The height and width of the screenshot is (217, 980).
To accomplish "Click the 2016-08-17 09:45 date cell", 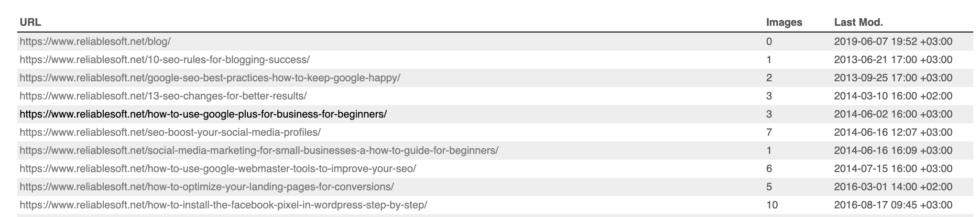I will pyautogui.click(x=893, y=205).
